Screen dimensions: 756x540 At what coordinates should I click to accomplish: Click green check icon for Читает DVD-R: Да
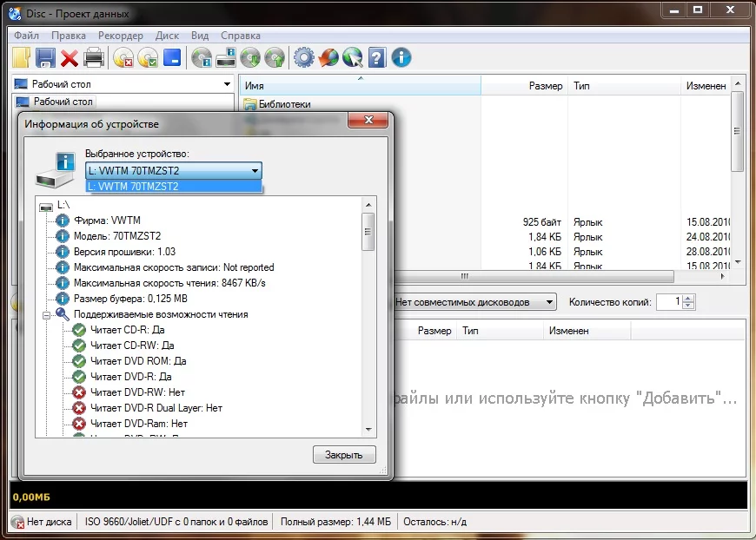79,377
